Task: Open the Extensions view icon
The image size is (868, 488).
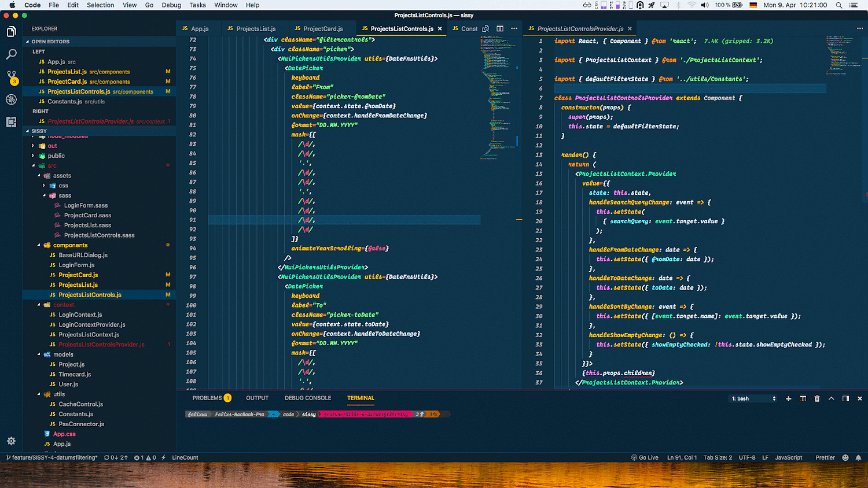Action: point(11,122)
